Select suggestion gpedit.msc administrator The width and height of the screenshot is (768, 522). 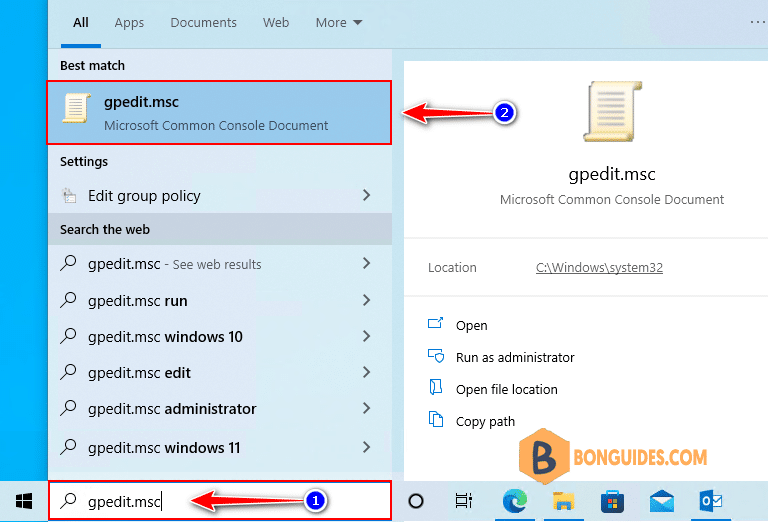(219, 408)
